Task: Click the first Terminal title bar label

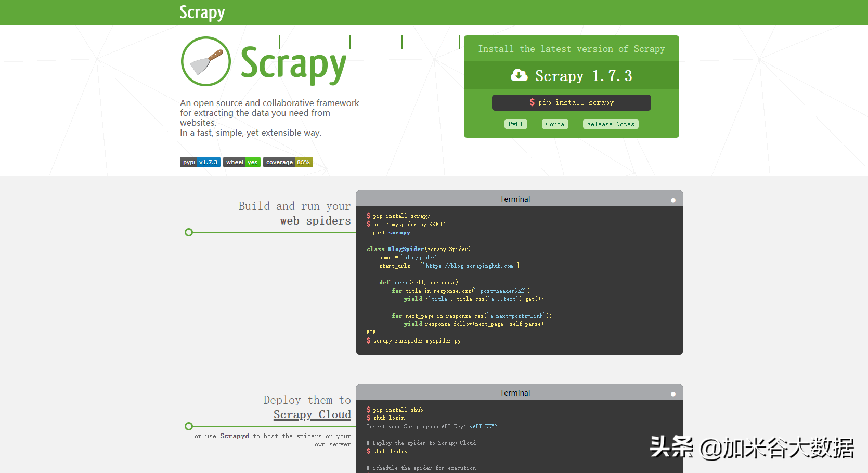Action: [x=515, y=199]
